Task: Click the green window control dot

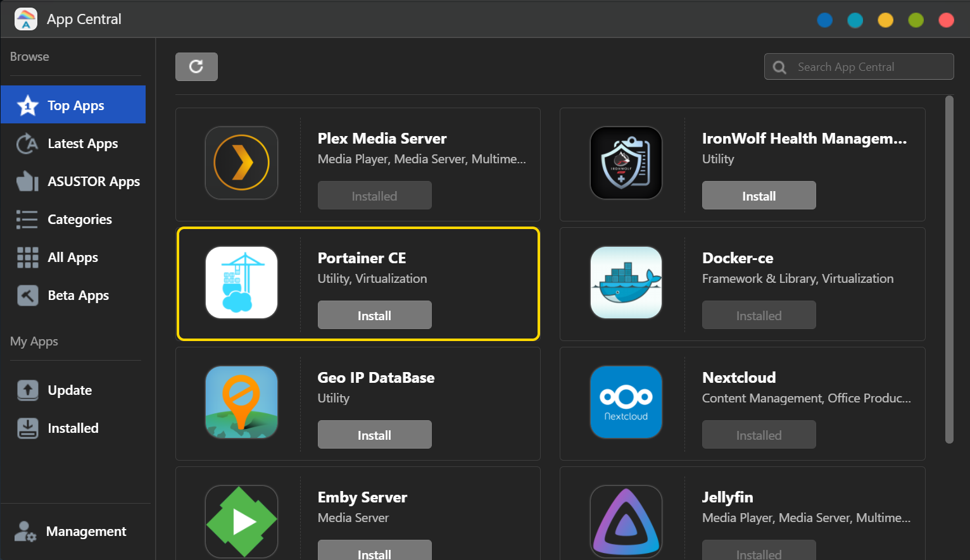Action: (x=916, y=20)
